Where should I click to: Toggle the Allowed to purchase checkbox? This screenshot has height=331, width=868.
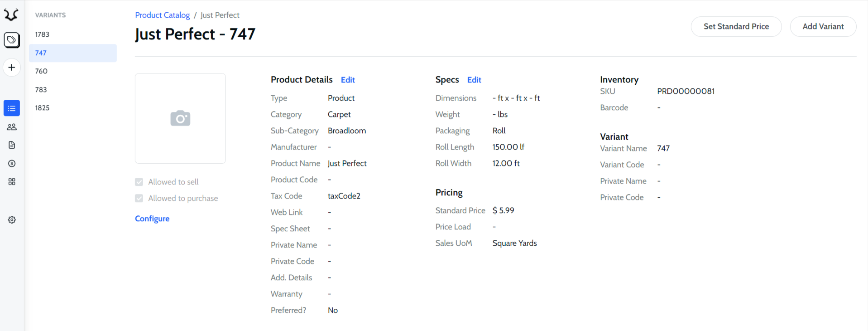point(139,198)
